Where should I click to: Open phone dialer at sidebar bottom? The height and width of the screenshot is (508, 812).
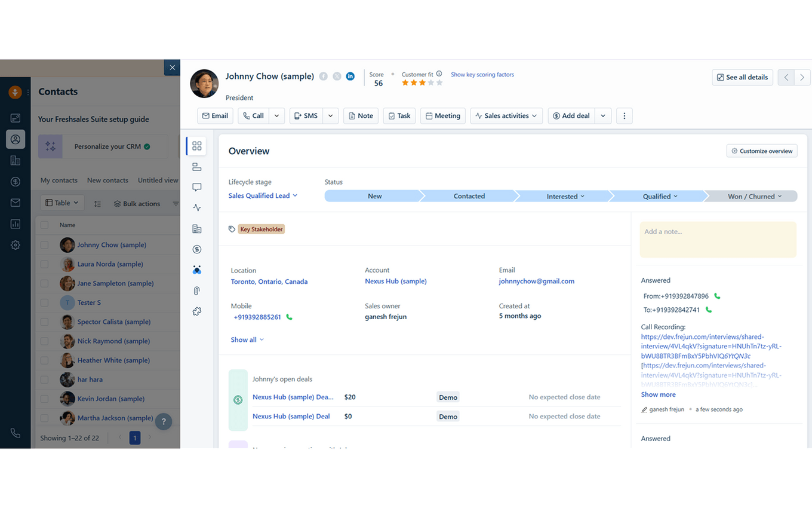pos(16,433)
